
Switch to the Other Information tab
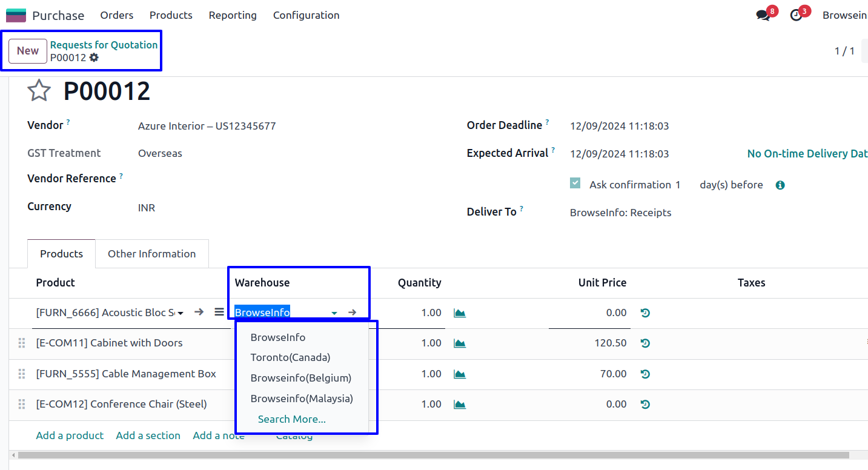pos(151,254)
